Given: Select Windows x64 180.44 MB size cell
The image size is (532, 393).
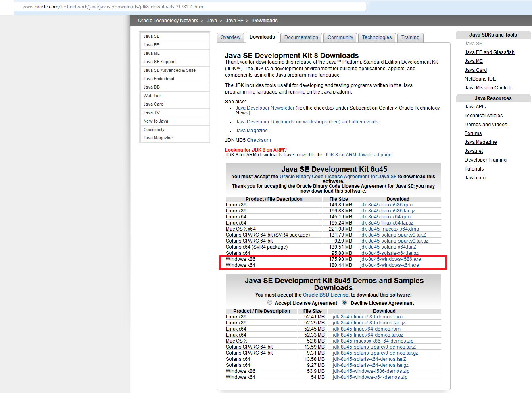Looking at the screenshot, I should point(340,265).
